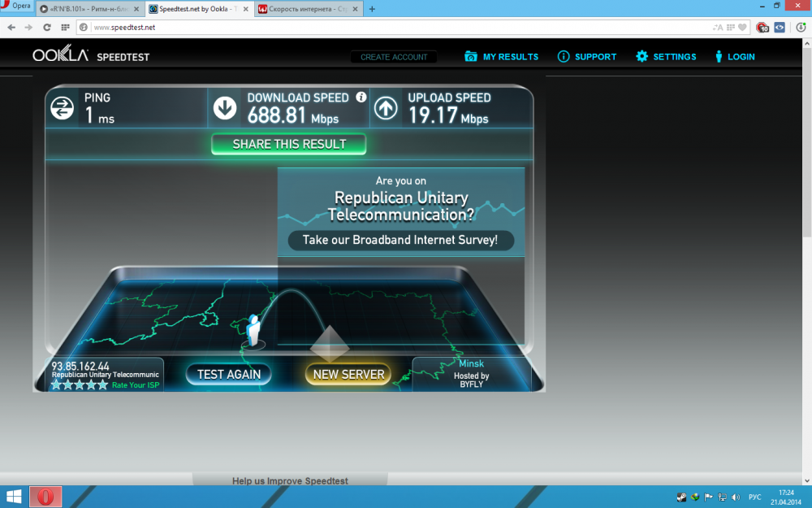
Task: Click TEST AGAIN button
Action: (x=229, y=374)
